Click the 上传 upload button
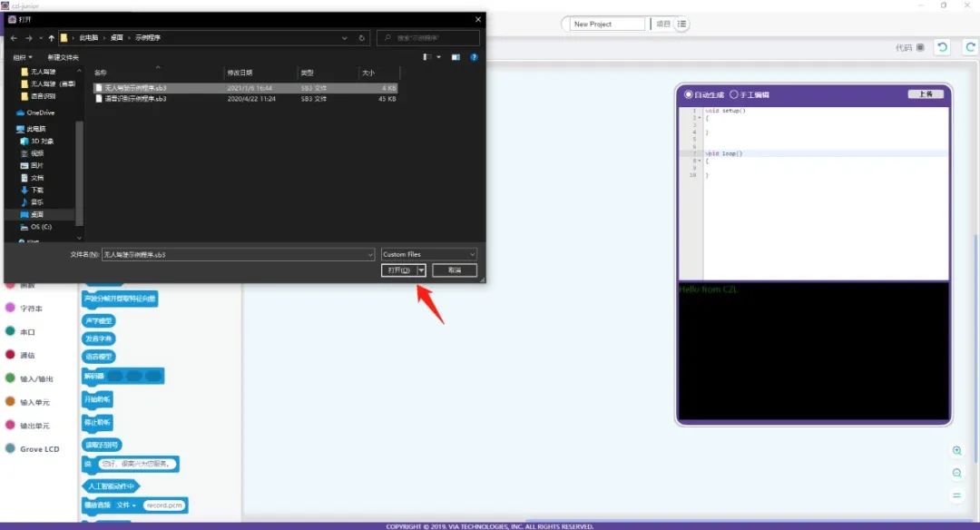The height and width of the screenshot is (530, 980). (x=925, y=94)
